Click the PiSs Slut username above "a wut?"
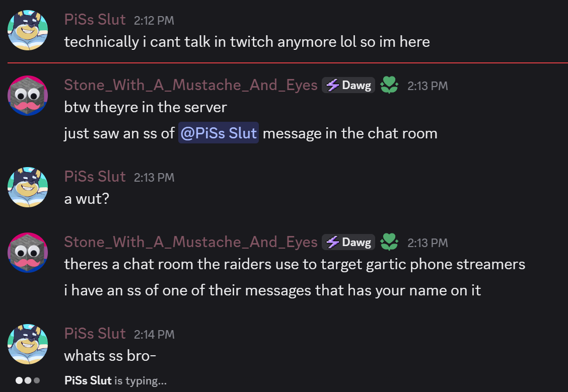This screenshot has width=568, height=392. (x=95, y=177)
